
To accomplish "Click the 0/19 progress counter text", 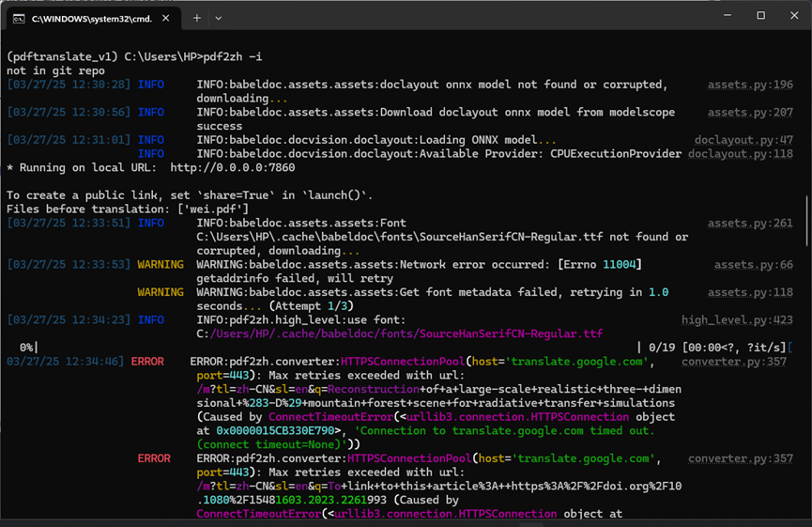I will [x=663, y=348].
